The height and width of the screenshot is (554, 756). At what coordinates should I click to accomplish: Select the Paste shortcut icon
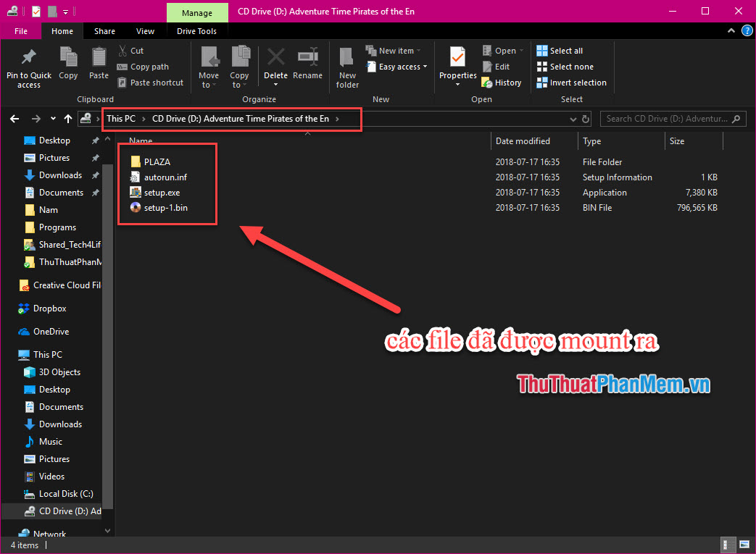[x=151, y=82]
